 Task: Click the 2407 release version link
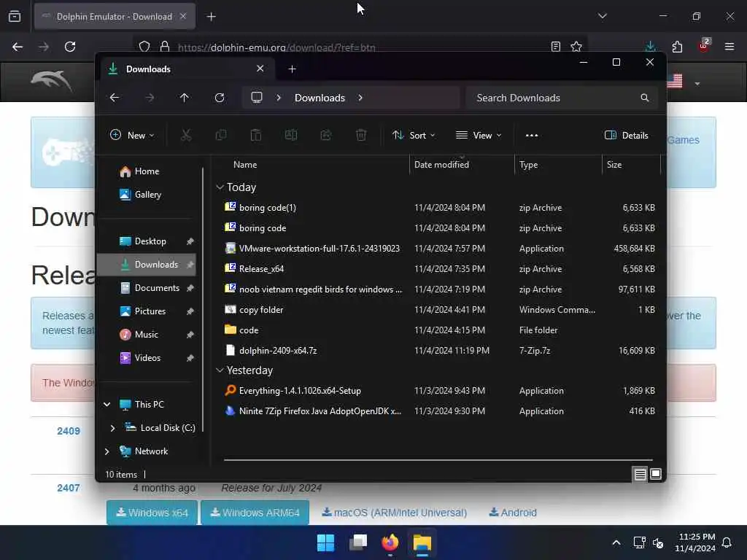(x=69, y=488)
